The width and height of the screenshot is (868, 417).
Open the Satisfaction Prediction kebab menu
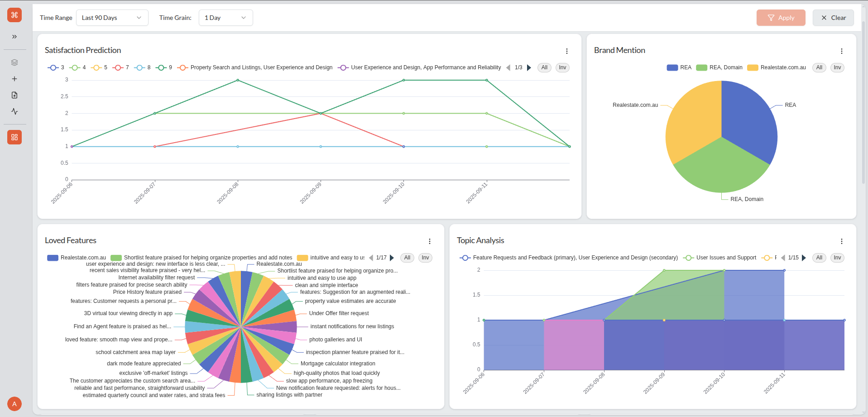[x=566, y=51]
